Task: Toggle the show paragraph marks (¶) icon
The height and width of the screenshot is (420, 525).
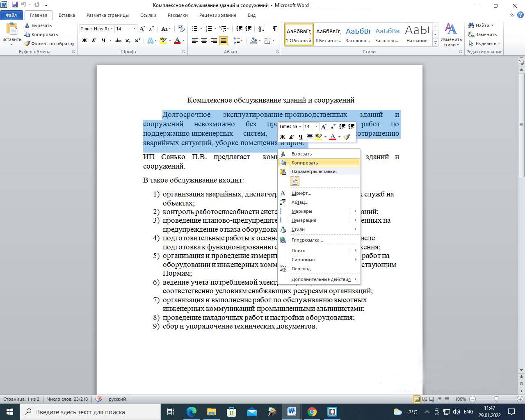Action: (x=274, y=29)
